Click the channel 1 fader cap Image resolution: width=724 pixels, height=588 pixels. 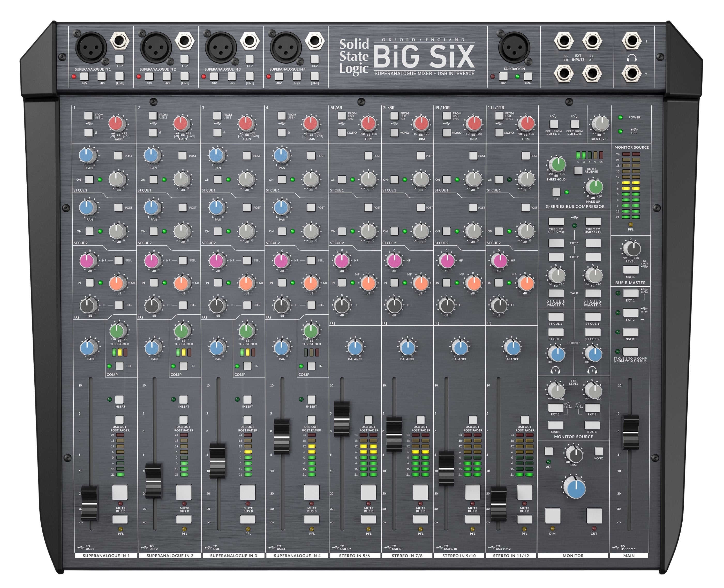89,503
